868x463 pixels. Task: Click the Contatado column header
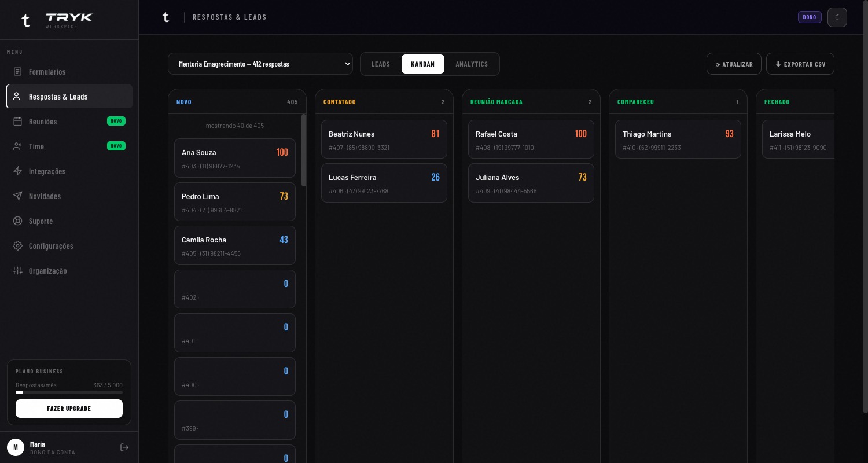point(384,102)
